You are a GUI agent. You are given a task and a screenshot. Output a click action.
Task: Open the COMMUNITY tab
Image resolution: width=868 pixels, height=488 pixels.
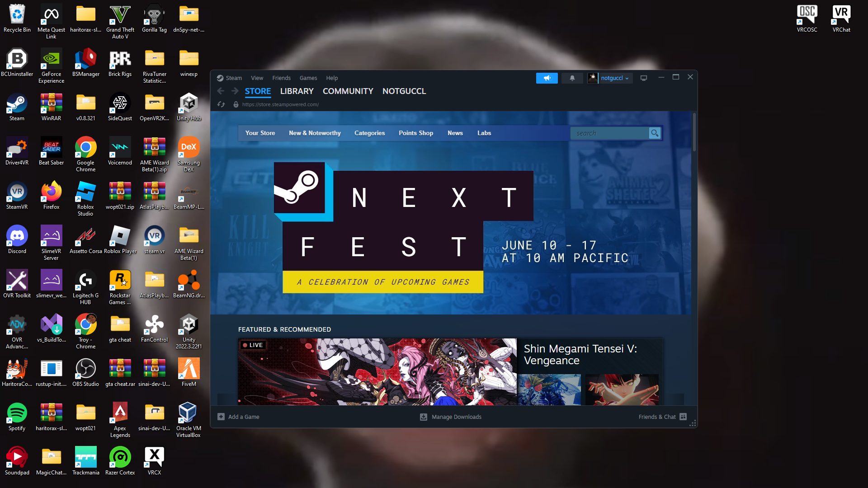click(x=348, y=91)
